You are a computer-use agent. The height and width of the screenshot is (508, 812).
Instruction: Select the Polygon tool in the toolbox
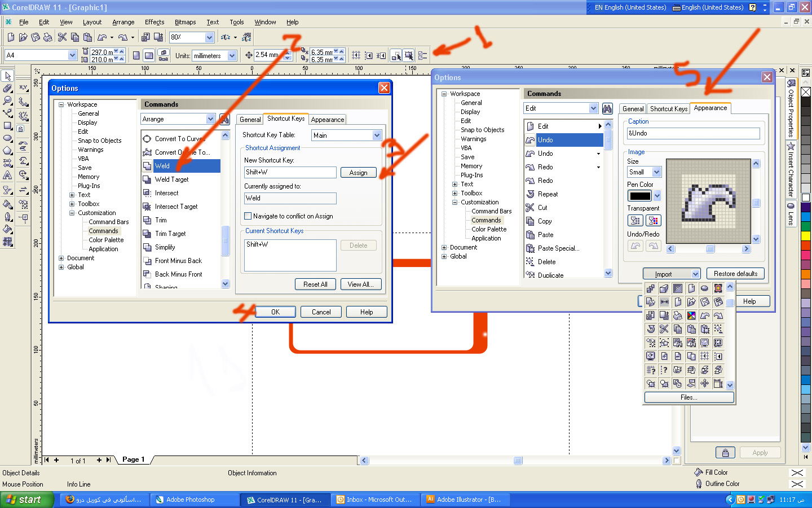click(x=8, y=150)
